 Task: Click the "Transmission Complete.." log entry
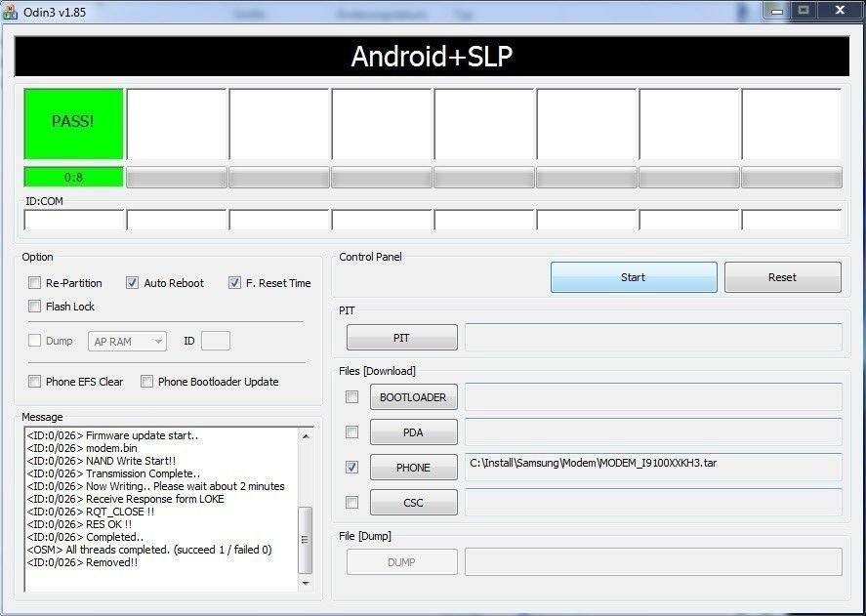point(113,473)
